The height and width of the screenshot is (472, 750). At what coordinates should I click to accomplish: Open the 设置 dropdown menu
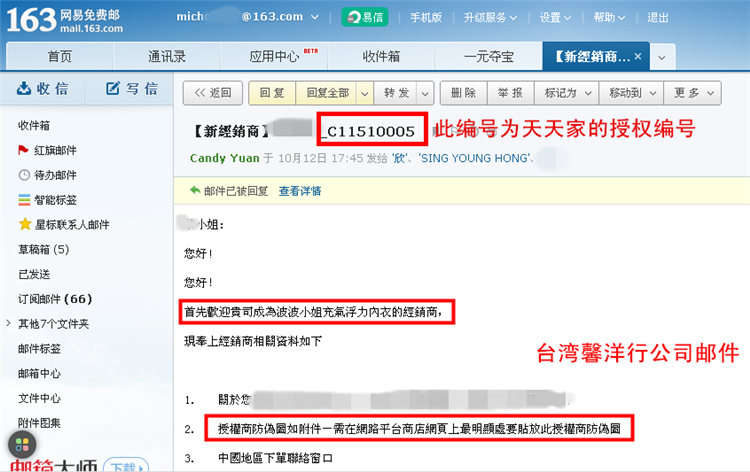tap(555, 18)
